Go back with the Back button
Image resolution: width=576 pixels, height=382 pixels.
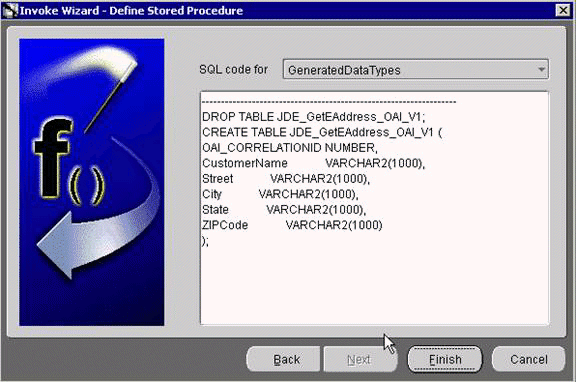[x=283, y=359]
